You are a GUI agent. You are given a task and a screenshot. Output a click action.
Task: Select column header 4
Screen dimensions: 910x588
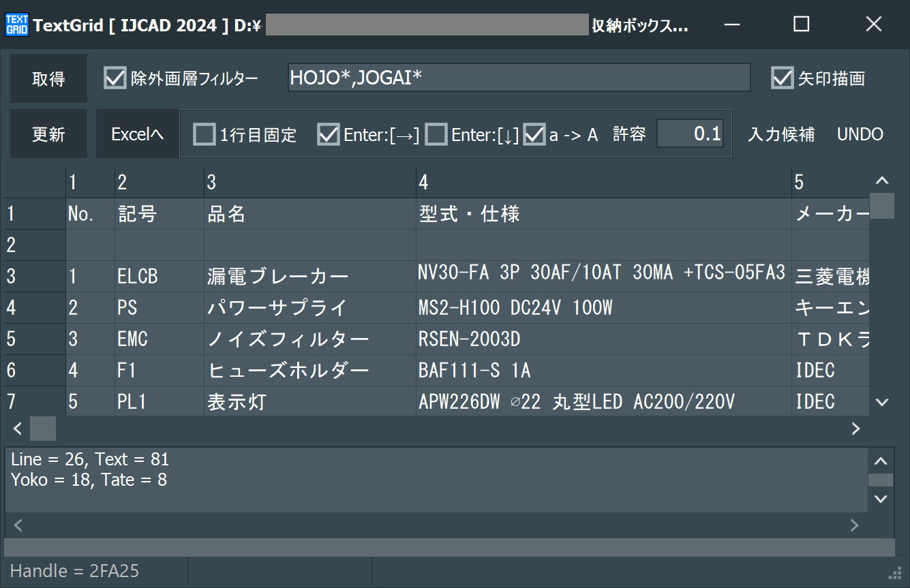pos(604,183)
